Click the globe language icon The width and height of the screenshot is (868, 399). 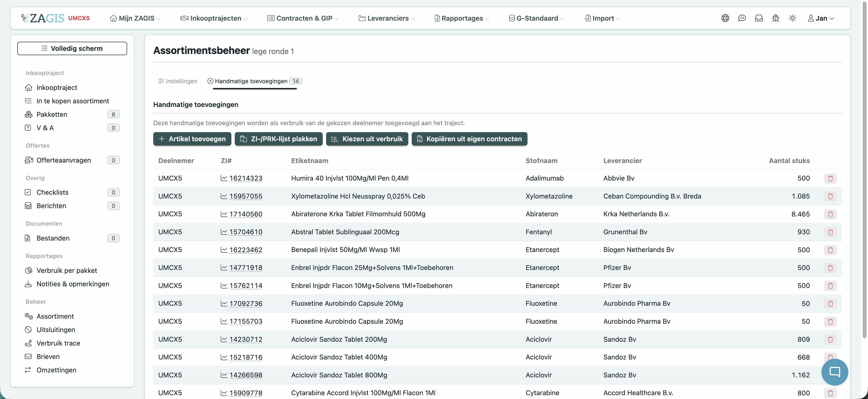pos(725,18)
